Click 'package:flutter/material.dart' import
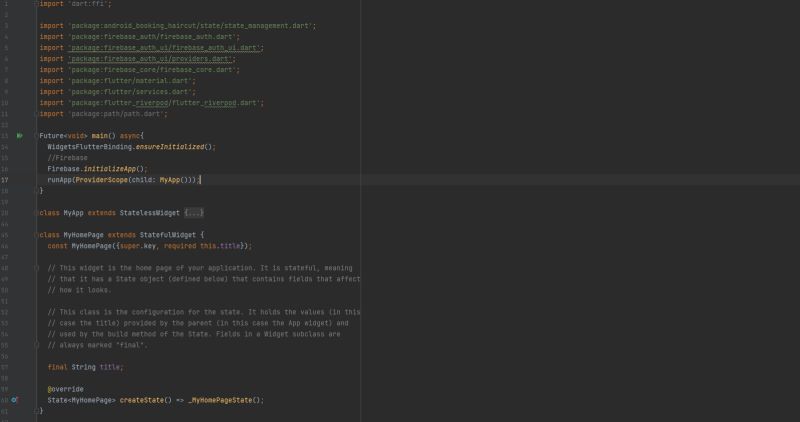This screenshot has width=800, height=422. point(132,81)
